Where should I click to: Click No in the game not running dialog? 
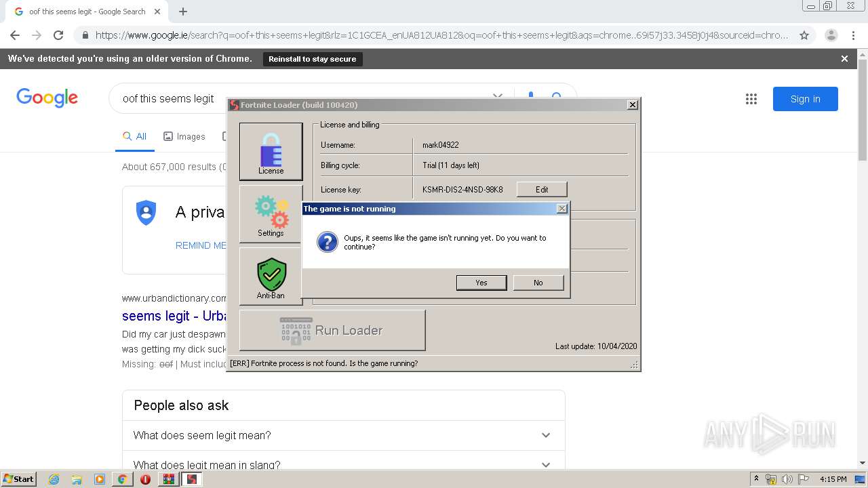pyautogui.click(x=538, y=283)
